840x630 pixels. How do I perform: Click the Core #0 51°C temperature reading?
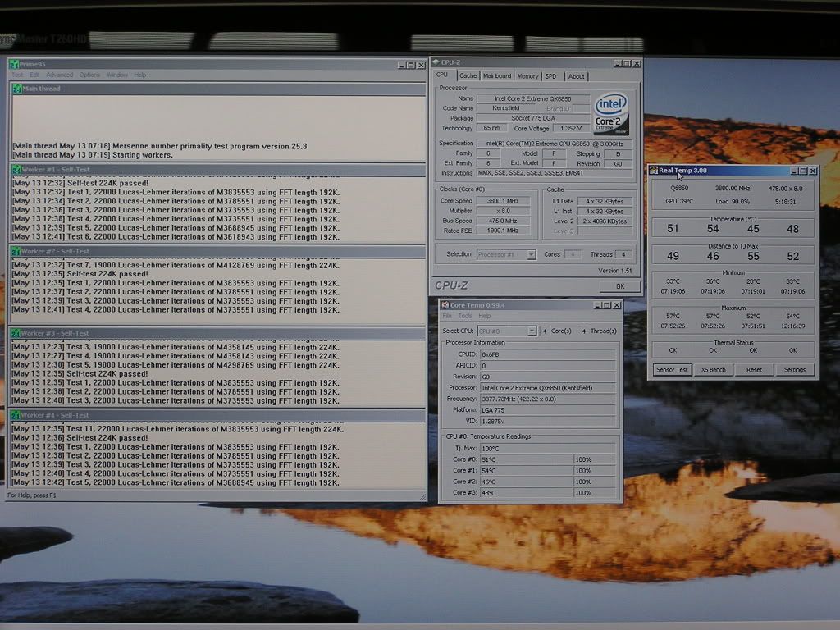(526, 459)
